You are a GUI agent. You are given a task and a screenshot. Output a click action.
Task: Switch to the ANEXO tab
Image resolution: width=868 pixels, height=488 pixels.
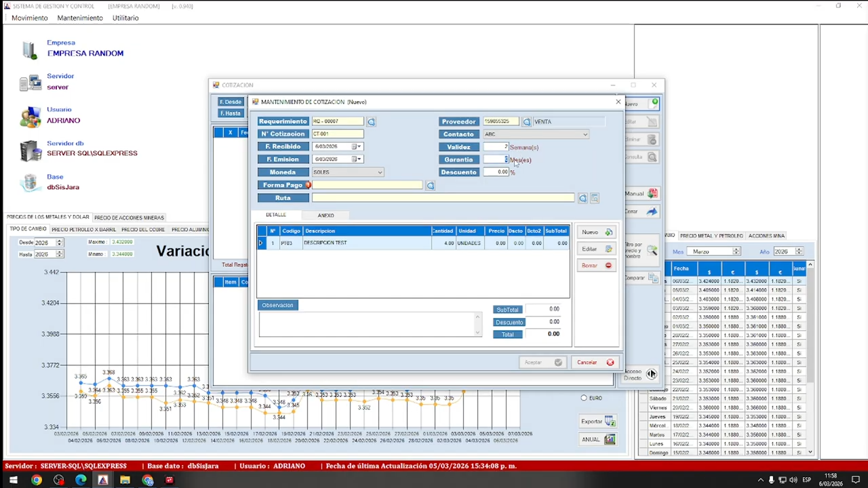pyautogui.click(x=325, y=216)
